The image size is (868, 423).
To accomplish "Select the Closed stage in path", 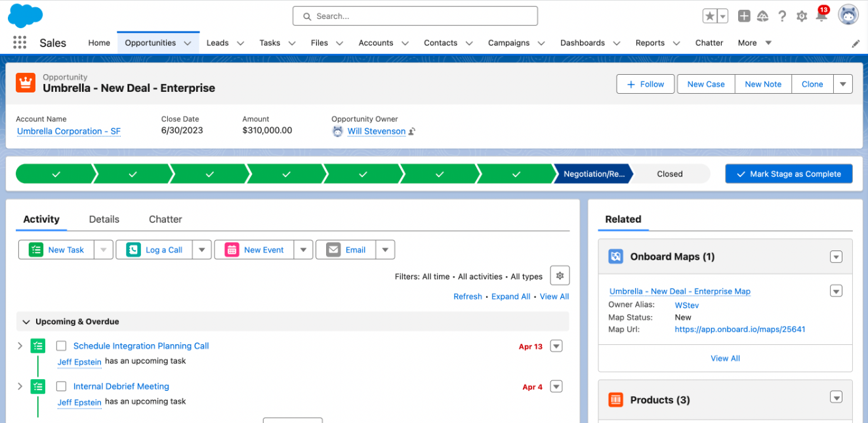I will [x=670, y=174].
